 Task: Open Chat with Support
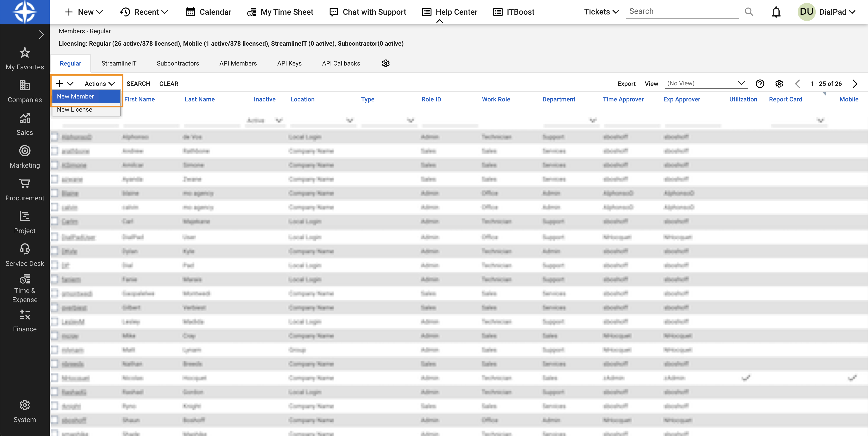pyautogui.click(x=368, y=12)
